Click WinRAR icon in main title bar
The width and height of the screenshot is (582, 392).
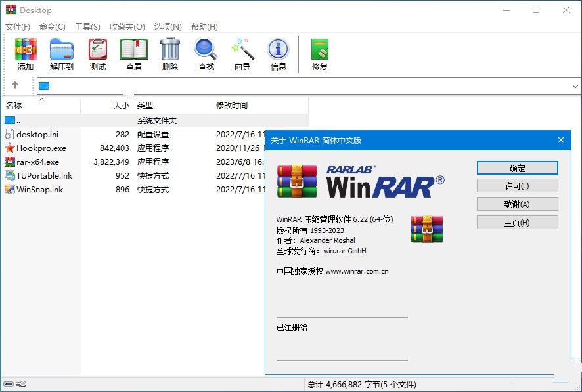pyautogui.click(x=11, y=10)
